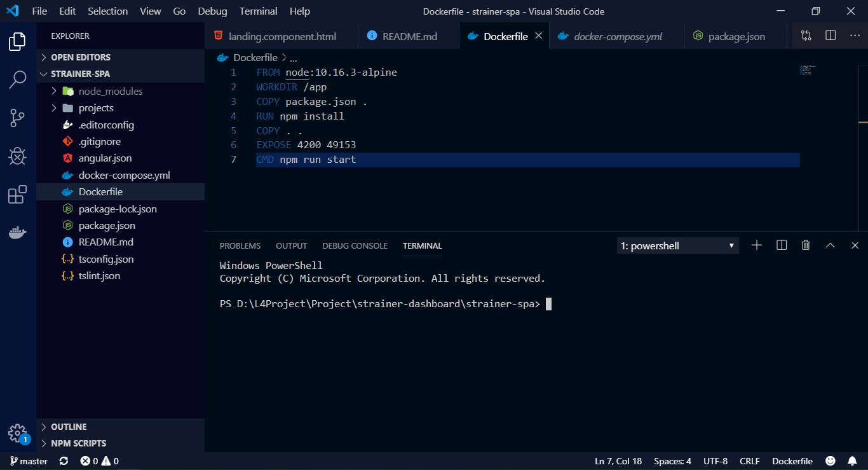The width and height of the screenshot is (868, 470).
Task: Open the Docker view whale icon
Action: coord(17,232)
